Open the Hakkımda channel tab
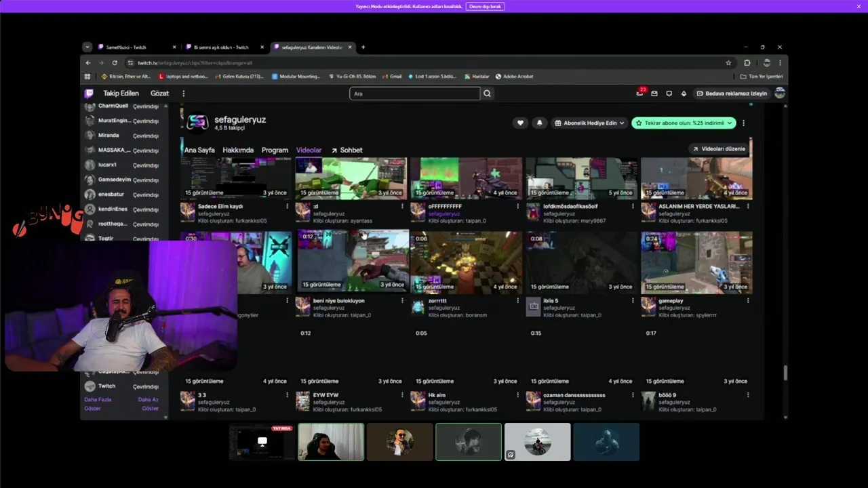This screenshot has height=488, width=868. [238, 150]
